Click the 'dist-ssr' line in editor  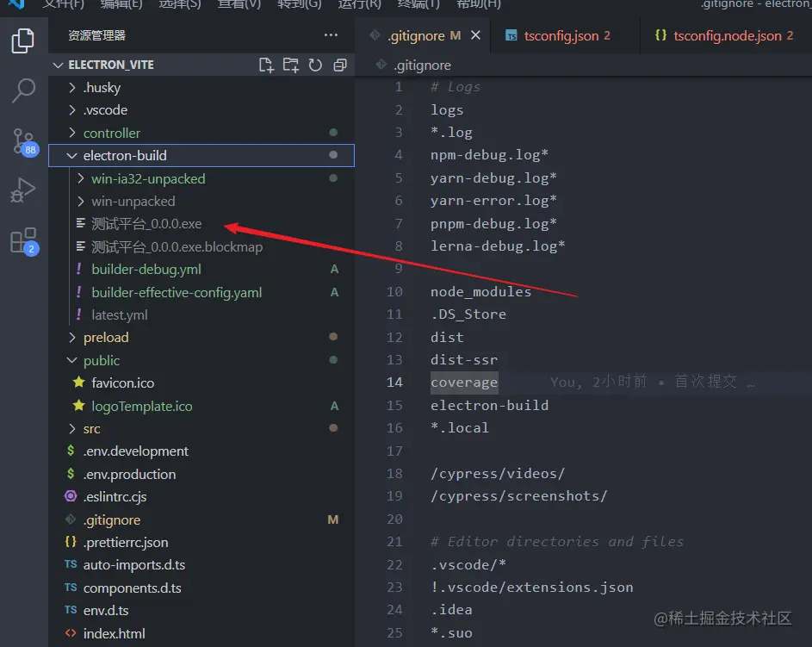pos(464,359)
